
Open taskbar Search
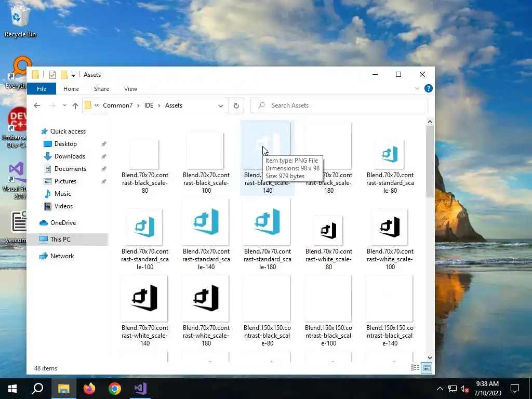[x=37, y=389]
